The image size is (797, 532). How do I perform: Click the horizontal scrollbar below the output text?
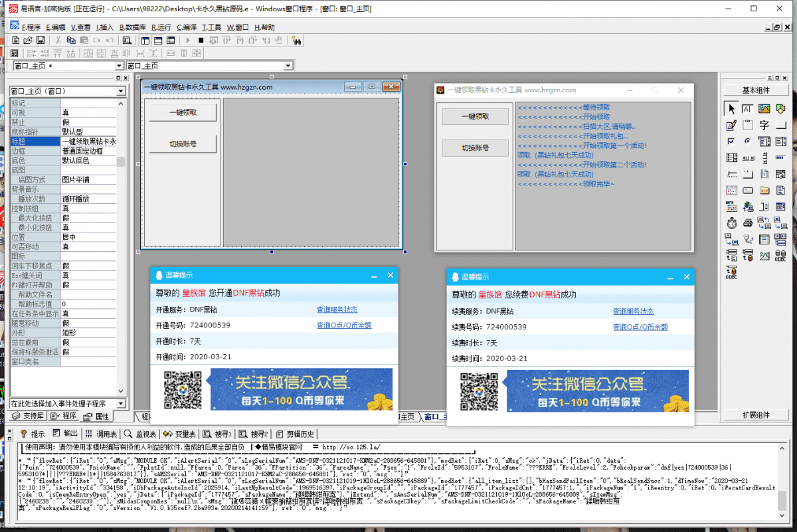coord(398,525)
